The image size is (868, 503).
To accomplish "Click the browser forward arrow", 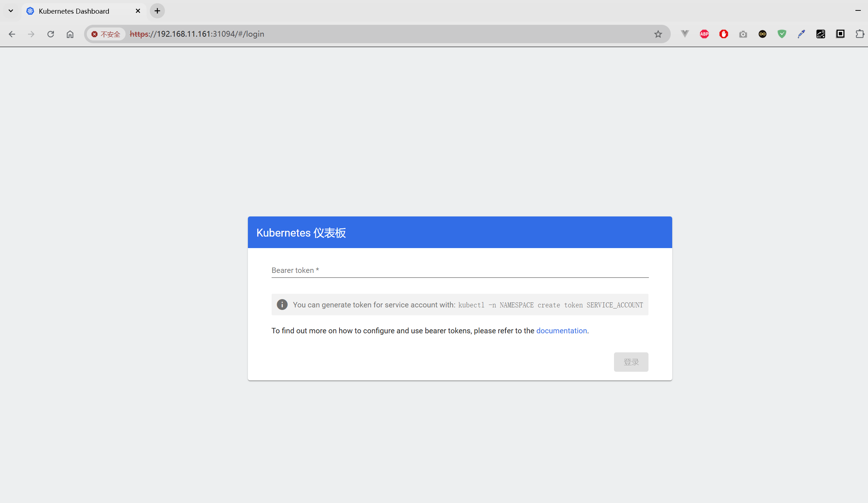I will coord(31,34).
